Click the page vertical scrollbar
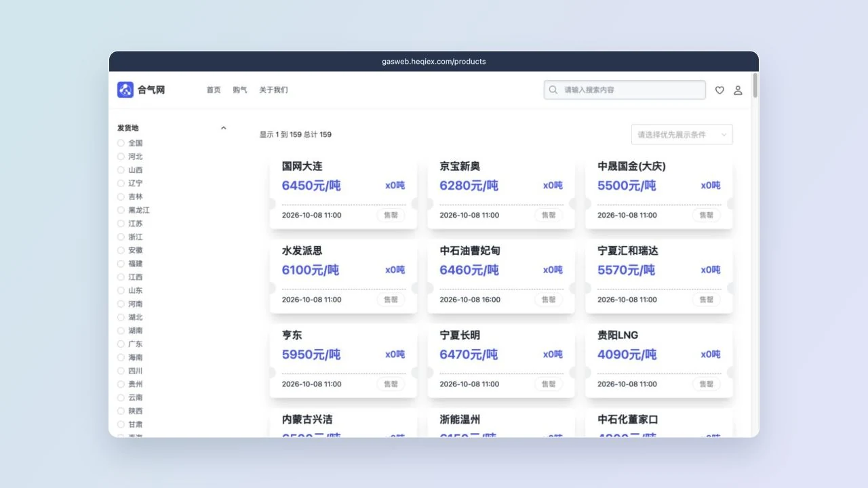Viewport: 868px width, 488px height. [755, 86]
